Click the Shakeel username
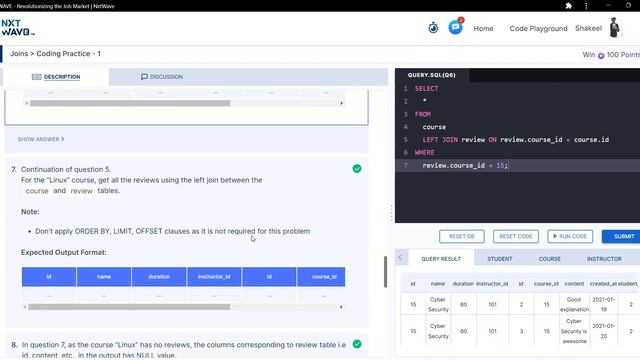The image size is (640, 360). [x=588, y=28]
